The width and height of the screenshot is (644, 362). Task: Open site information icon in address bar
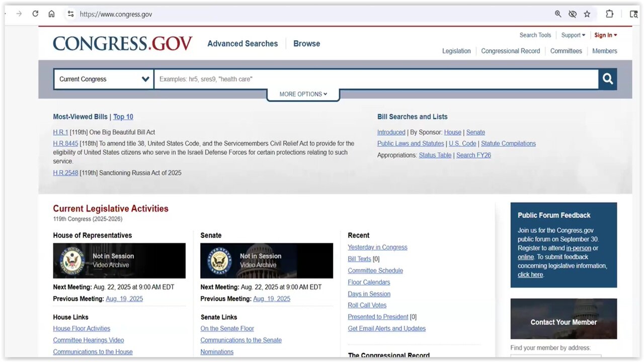pos(71,14)
